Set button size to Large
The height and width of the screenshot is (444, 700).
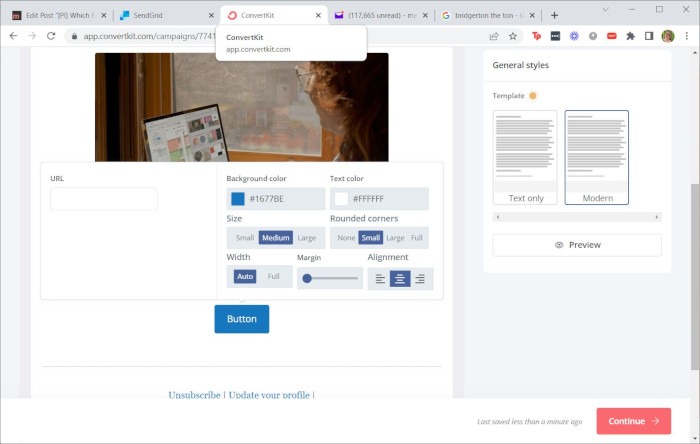coord(307,238)
